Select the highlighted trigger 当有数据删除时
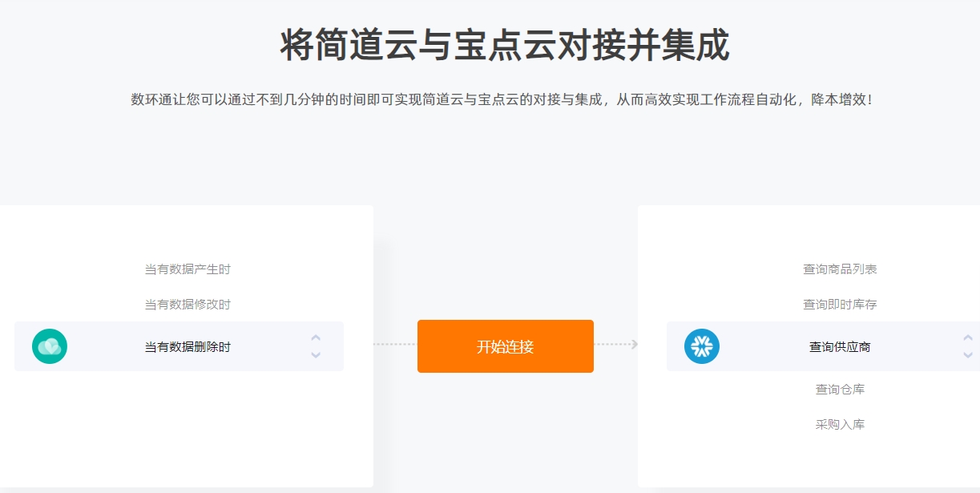980x493 pixels. [188, 347]
